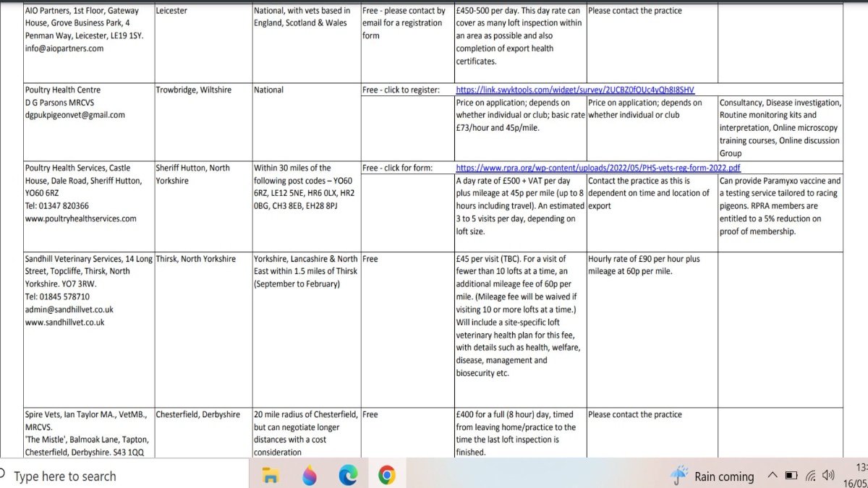Click the taskbar clock and date

859,476
